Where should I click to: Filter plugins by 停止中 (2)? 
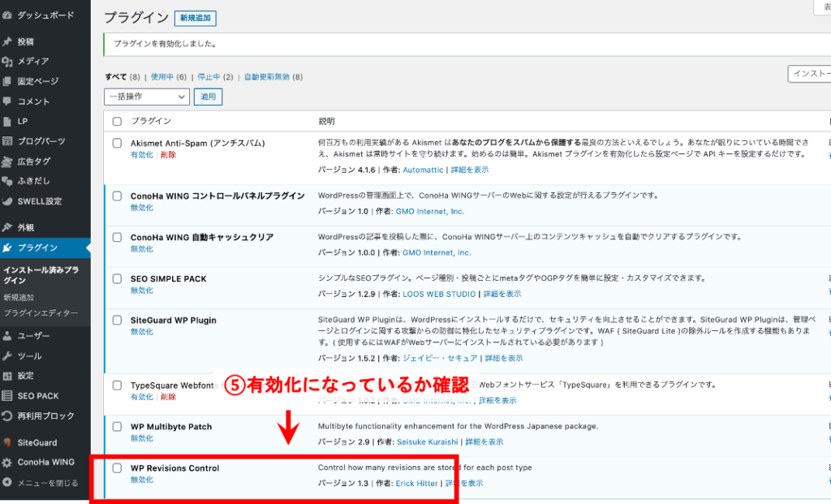click(x=215, y=77)
